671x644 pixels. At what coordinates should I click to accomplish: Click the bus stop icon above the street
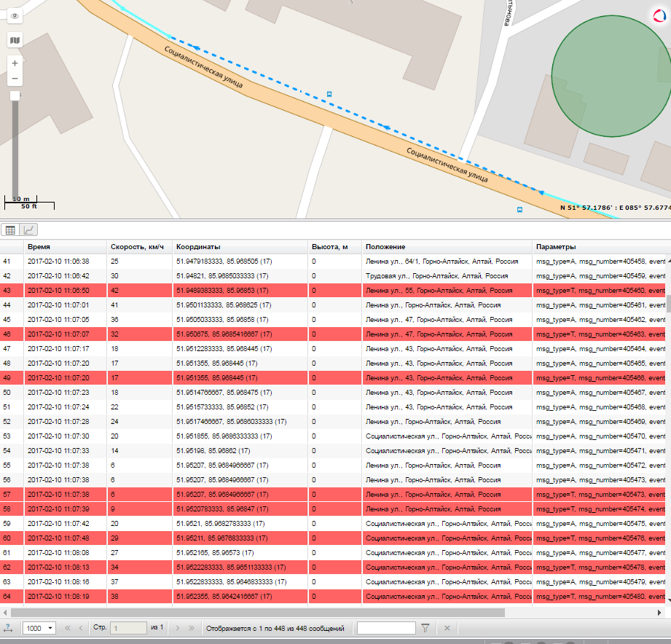click(x=329, y=94)
